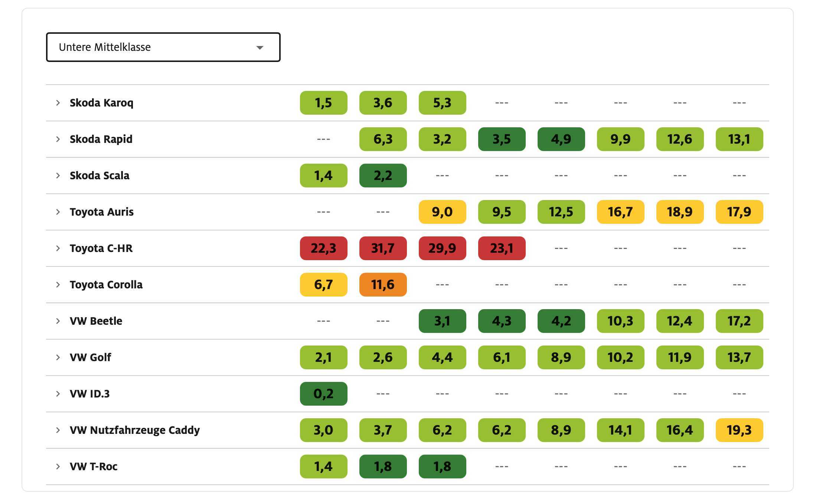Expand the VW Nutzfahrzeuge Caddy row chevron
Image resolution: width=819 pixels, height=504 pixels.
coord(58,430)
